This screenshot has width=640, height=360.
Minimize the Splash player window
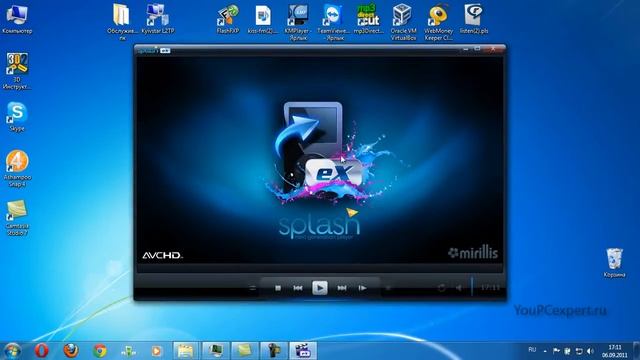(x=466, y=49)
